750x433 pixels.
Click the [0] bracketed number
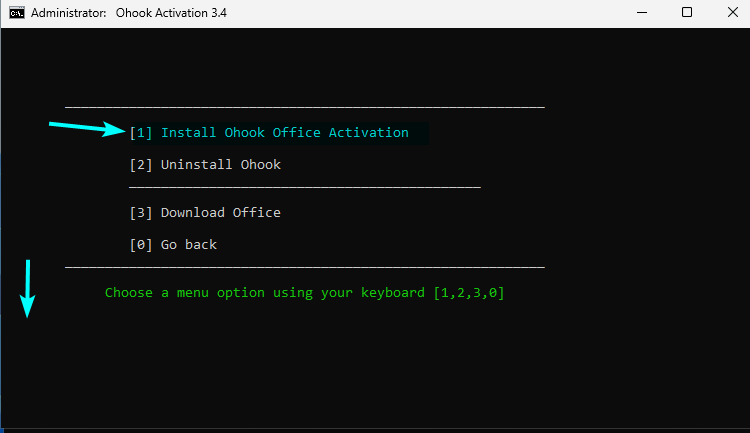pyautogui.click(x=141, y=244)
